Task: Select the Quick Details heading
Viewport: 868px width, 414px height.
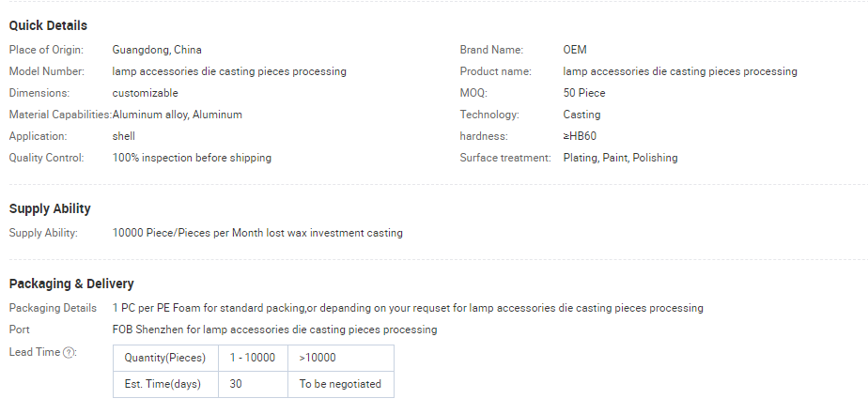Action: (x=48, y=26)
